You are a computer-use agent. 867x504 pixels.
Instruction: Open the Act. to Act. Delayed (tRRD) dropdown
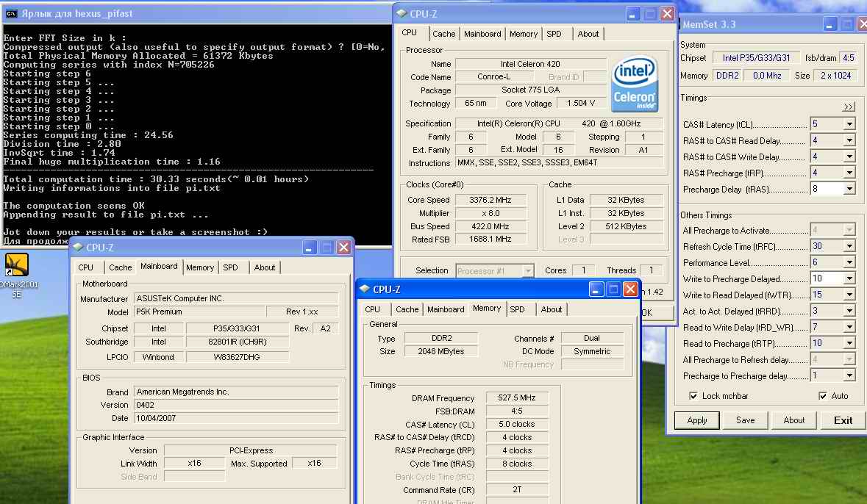[x=849, y=311]
